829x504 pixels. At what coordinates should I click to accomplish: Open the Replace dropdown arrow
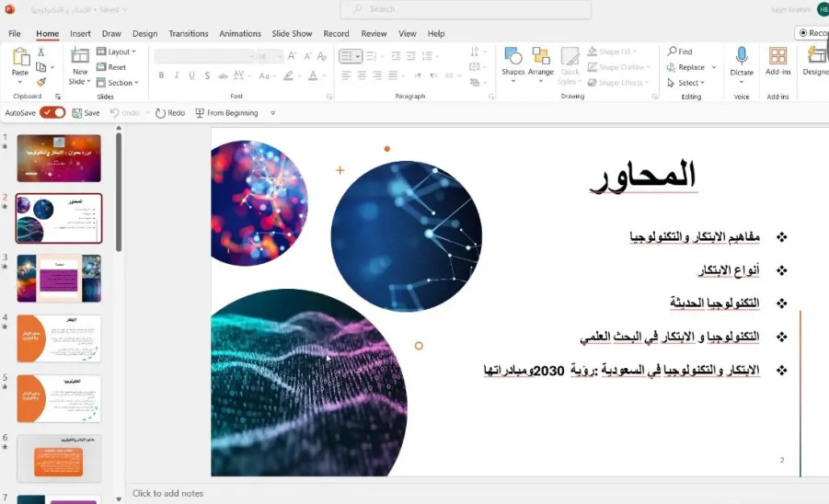[x=714, y=67]
